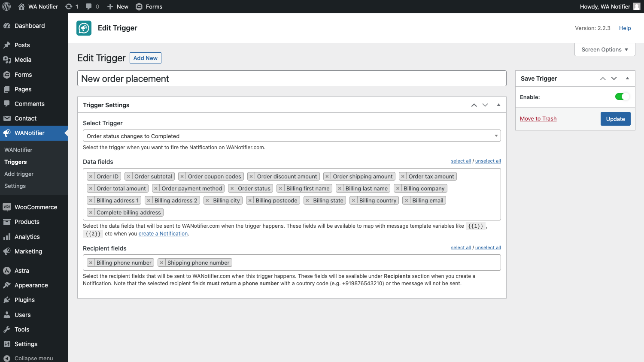Remove the Shipping phone number recipient tag

[161, 262]
